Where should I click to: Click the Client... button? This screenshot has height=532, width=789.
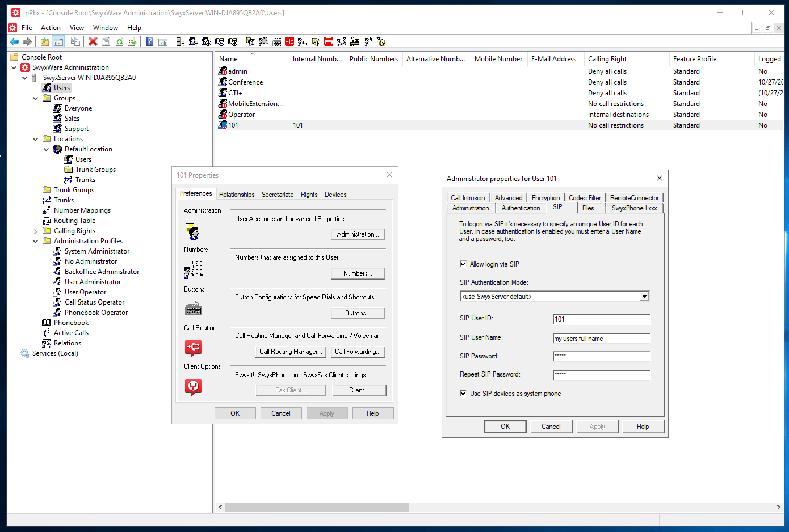click(359, 390)
